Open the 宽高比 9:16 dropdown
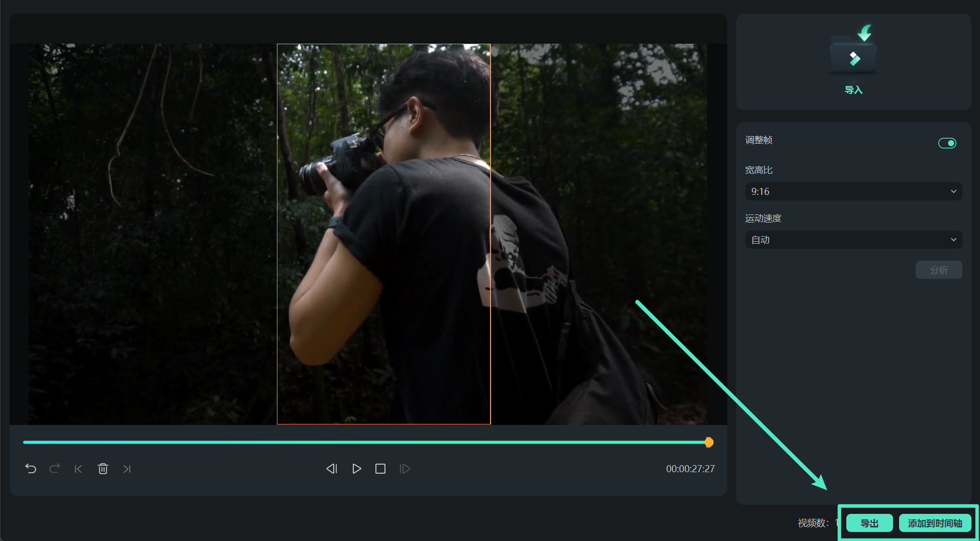Viewport: 980px width, 541px height. click(x=853, y=191)
